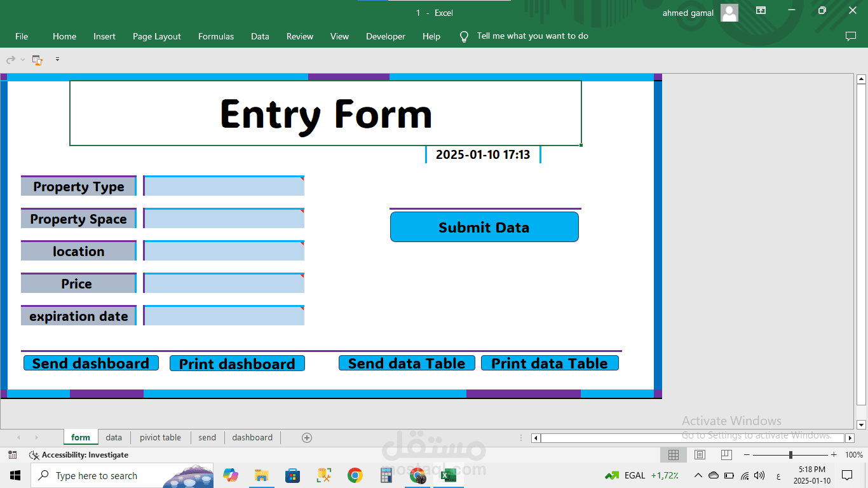Adjust the zoom slider in the status bar
Image resolution: width=868 pixels, height=488 pixels.
point(790,454)
